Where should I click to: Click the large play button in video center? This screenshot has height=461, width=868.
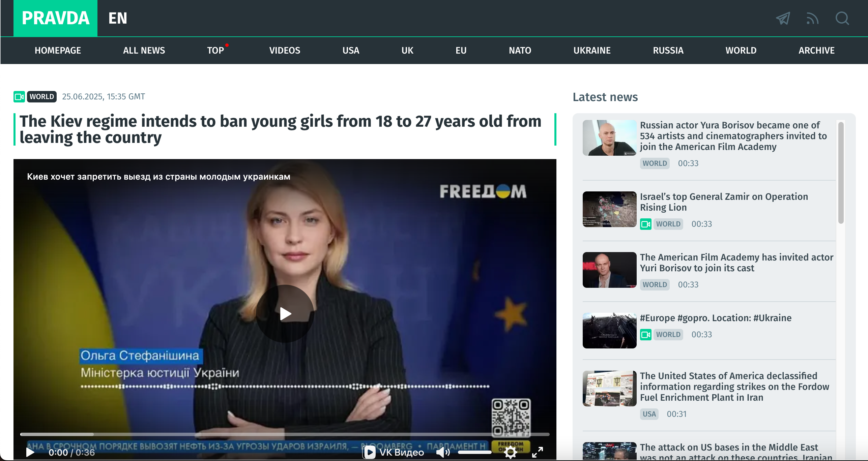[285, 314]
